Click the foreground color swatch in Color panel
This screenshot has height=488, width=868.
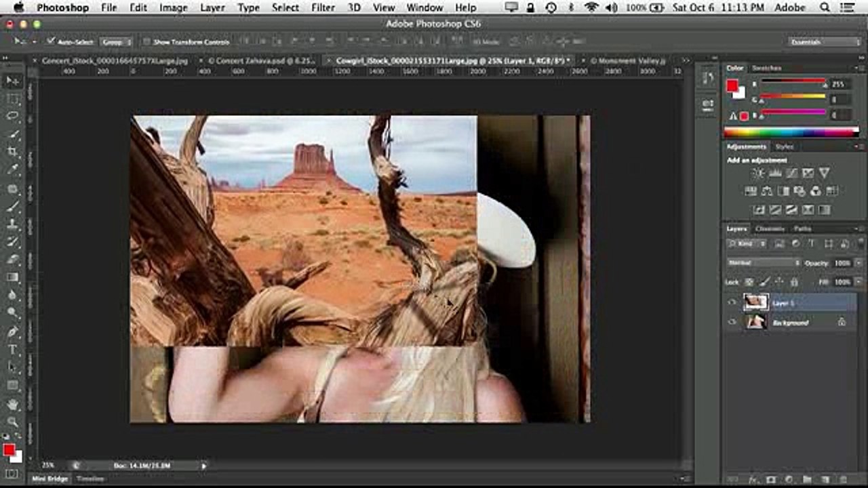pos(732,86)
